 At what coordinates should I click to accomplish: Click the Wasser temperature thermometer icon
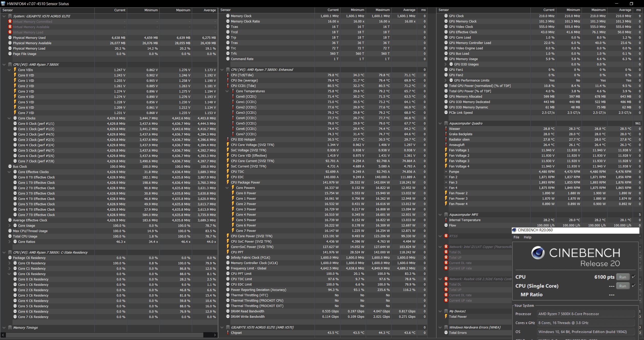click(x=446, y=129)
